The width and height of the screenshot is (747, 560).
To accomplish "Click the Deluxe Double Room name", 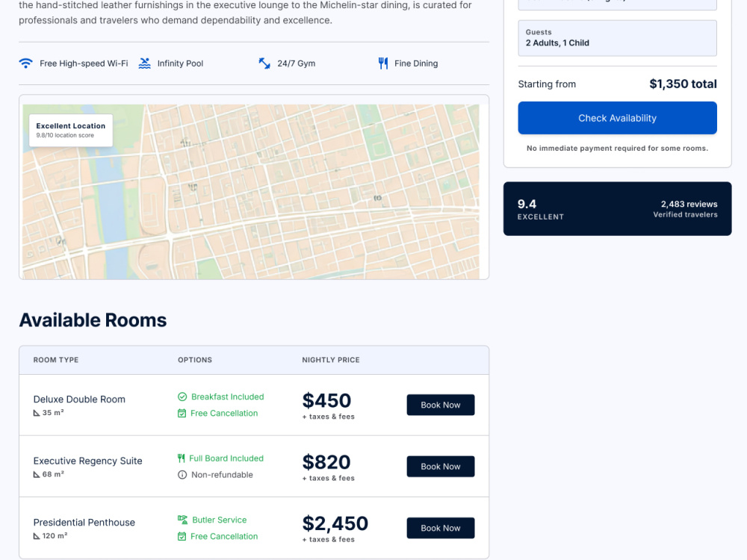I will (x=79, y=399).
